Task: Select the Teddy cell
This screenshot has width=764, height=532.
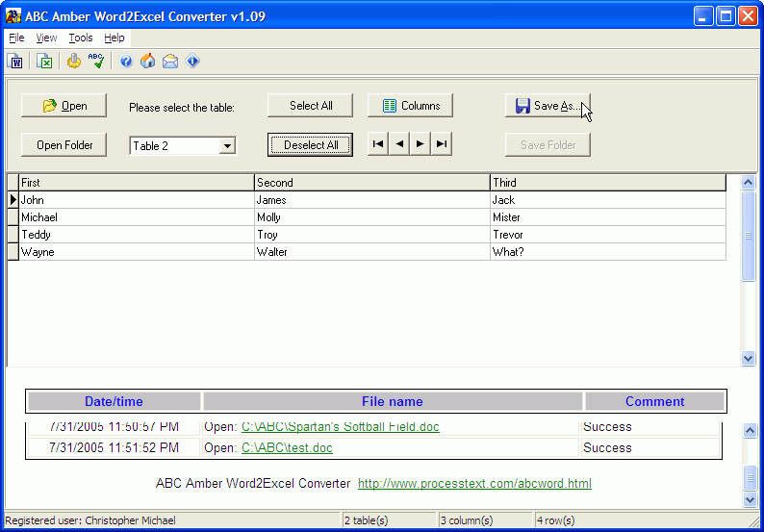Action: pyautogui.click(x=137, y=235)
